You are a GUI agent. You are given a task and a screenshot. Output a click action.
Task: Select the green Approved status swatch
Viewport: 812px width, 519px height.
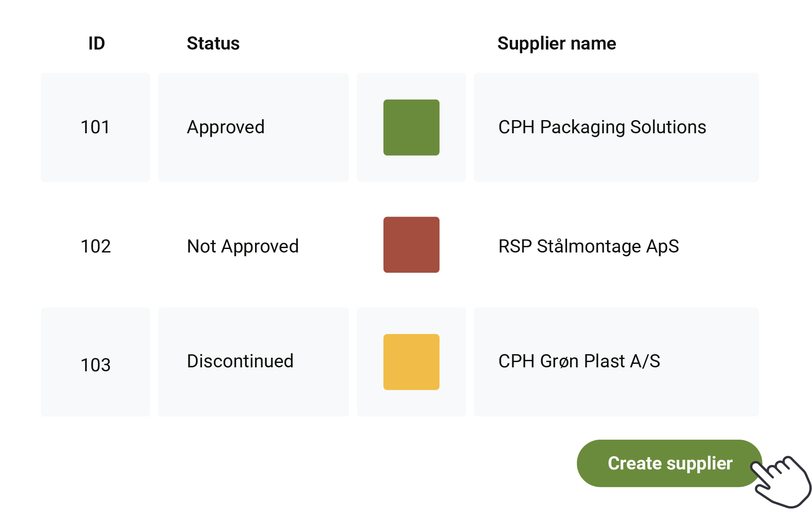(x=411, y=128)
